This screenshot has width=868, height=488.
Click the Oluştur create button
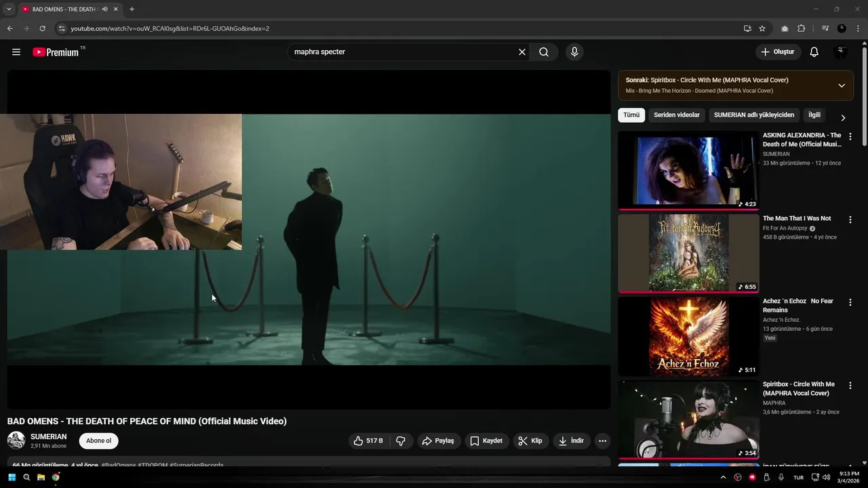(x=778, y=52)
